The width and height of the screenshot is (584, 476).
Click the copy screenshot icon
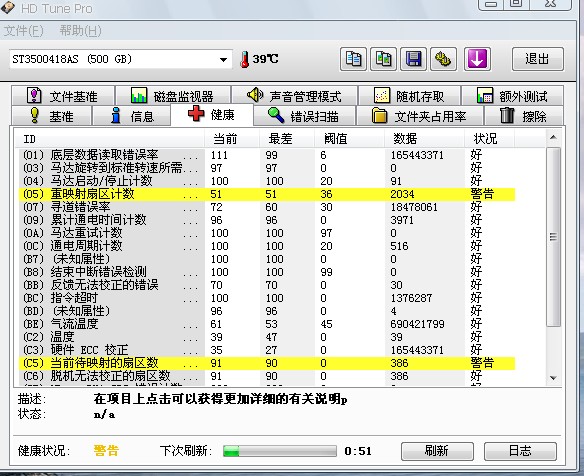(383, 59)
